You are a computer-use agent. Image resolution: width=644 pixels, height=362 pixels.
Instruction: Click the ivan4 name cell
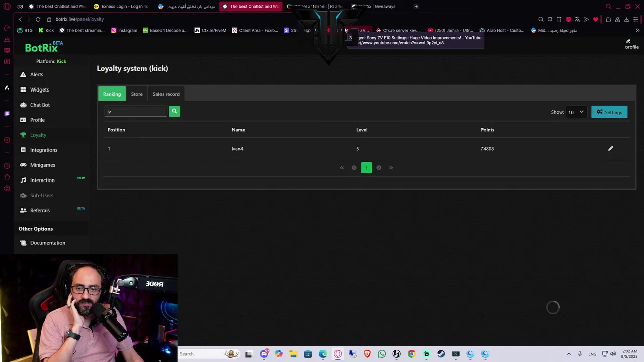point(237,149)
